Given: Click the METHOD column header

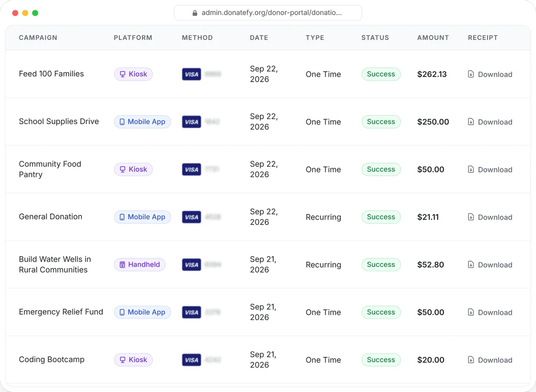Looking at the screenshot, I should pyautogui.click(x=197, y=37).
